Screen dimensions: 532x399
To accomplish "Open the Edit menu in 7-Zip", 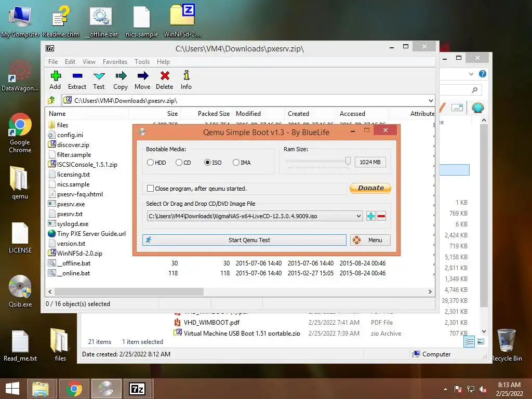I will (x=70, y=62).
